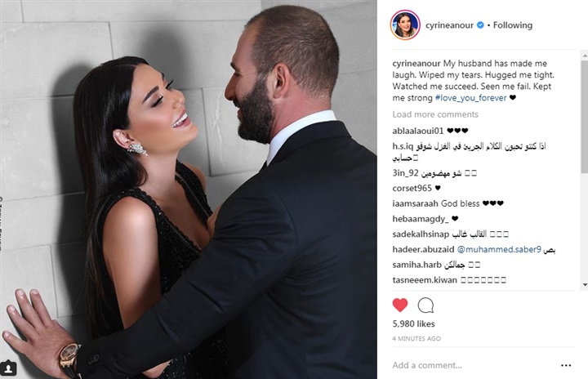588x379 pixels.
Task: Click scrollbar down arrow in comments
Action: point(585,285)
